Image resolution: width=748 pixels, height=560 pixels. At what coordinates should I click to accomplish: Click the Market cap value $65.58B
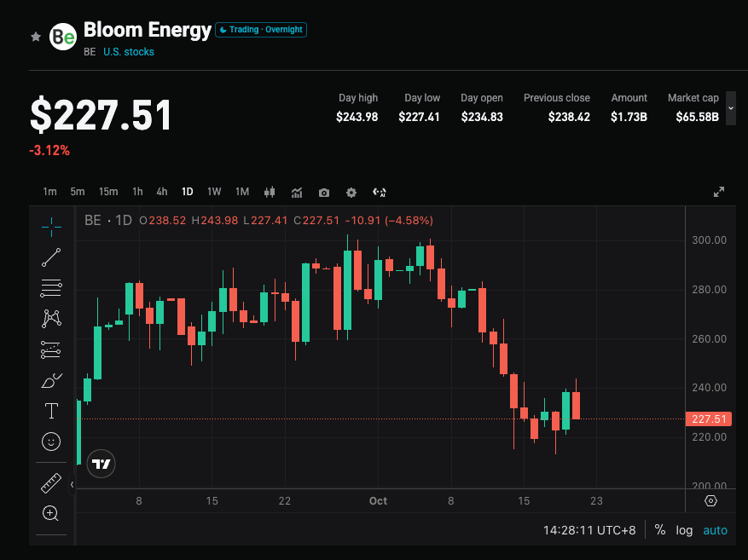tap(697, 117)
